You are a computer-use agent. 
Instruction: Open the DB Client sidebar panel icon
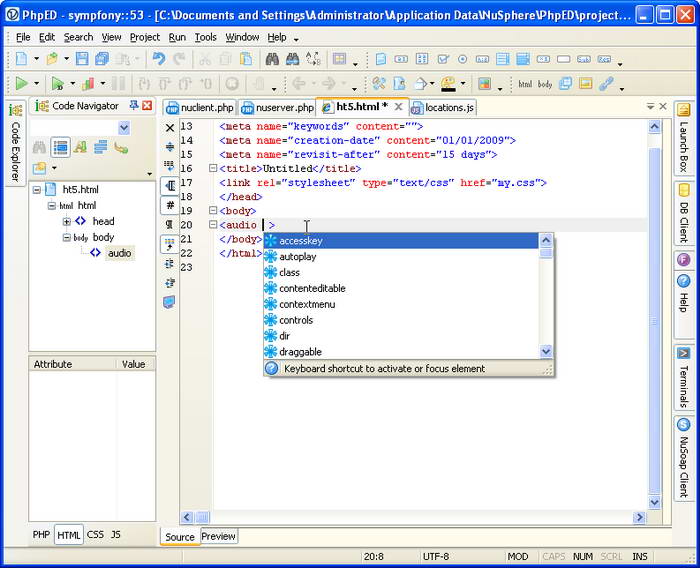tap(683, 190)
